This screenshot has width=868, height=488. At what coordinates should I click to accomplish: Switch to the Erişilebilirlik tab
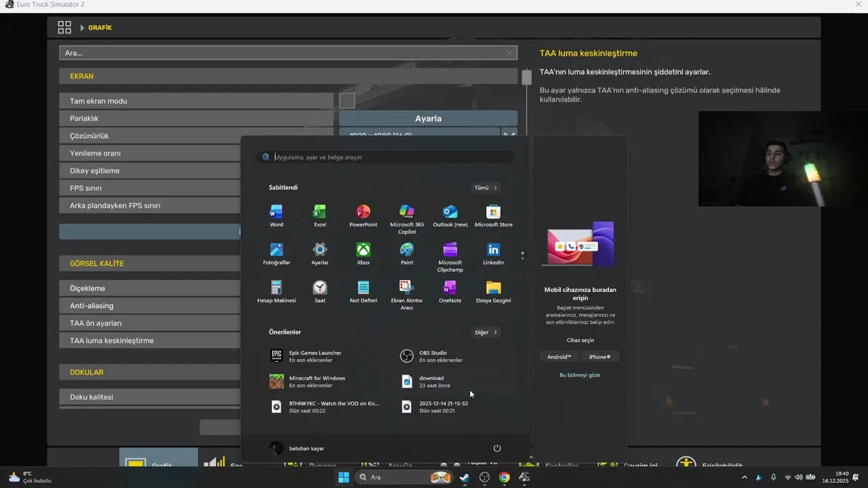[x=709, y=461]
